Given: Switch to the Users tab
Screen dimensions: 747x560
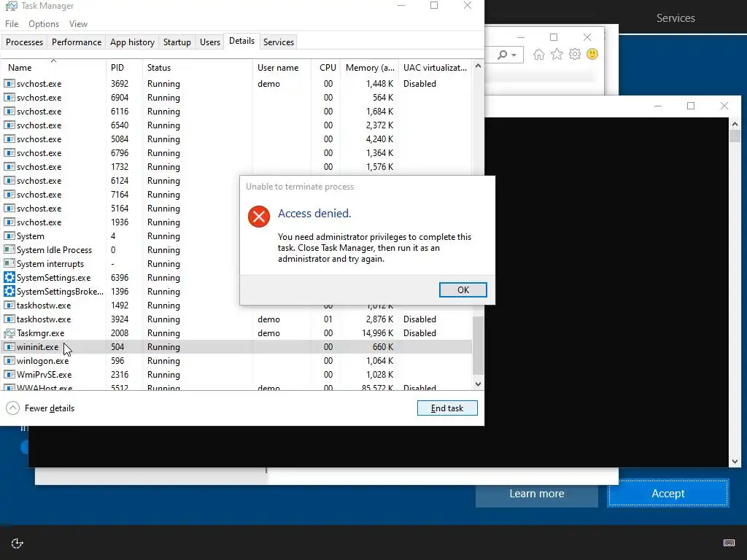Looking at the screenshot, I should (x=209, y=42).
